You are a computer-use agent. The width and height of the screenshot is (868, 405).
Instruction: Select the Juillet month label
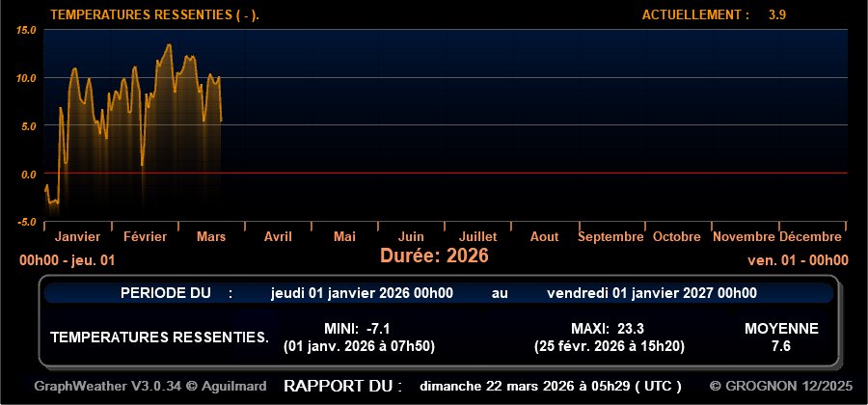pyautogui.click(x=478, y=236)
